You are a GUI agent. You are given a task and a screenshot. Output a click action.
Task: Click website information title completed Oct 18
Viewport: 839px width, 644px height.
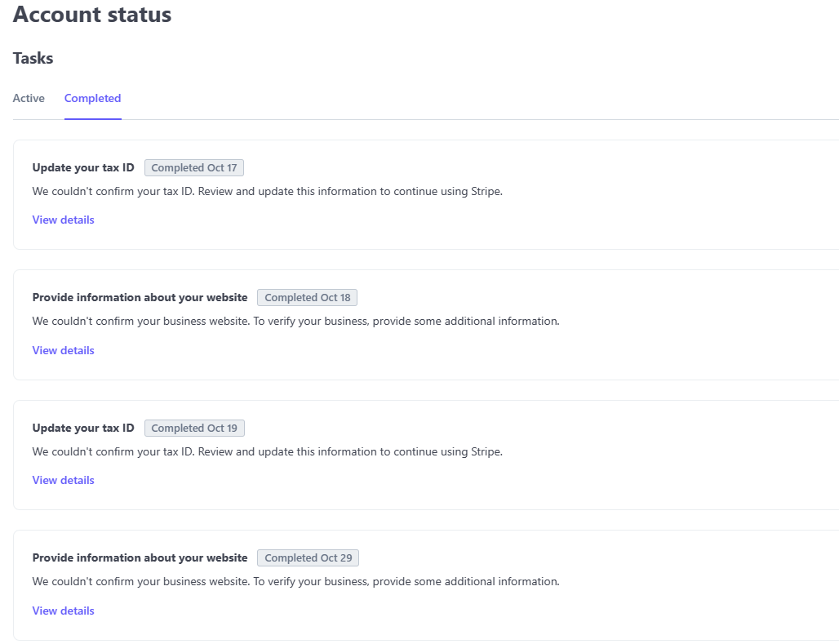tap(140, 298)
